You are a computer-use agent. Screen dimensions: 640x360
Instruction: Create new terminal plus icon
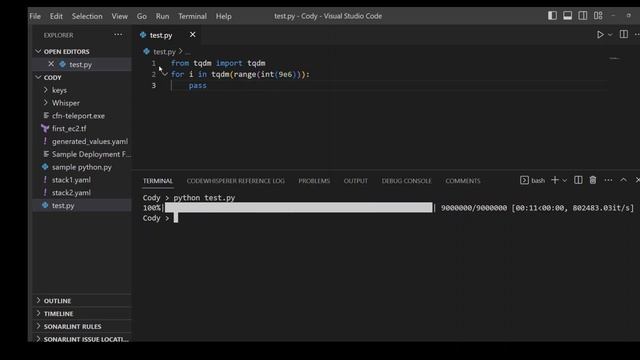[x=555, y=180]
